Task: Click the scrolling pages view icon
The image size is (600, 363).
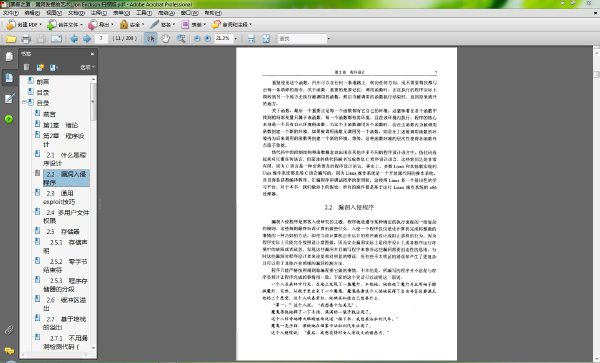Action: pyautogui.click(x=251, y=39)
